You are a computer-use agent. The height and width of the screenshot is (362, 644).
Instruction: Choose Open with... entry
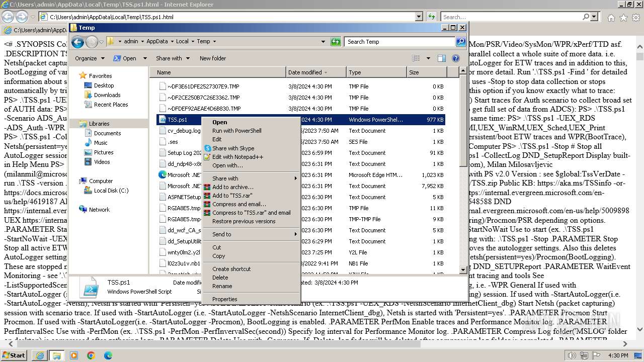(x=251, y=165)
